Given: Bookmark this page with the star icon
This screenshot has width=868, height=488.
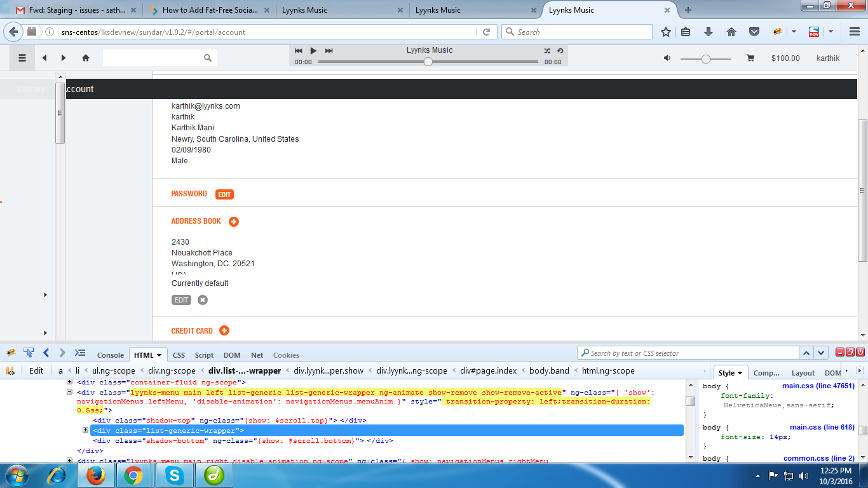Looking at the screenshot, I should coord(666,32).
